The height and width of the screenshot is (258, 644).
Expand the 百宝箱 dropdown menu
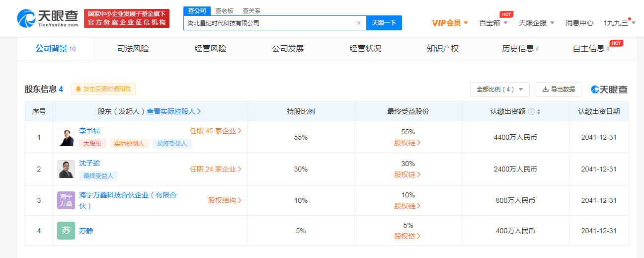pos(493,23)
